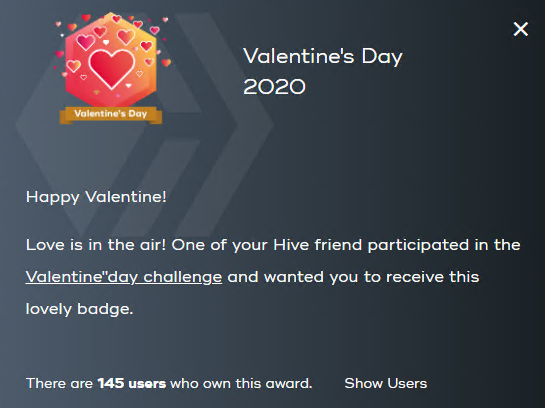Screen dimensions: 545x408
Task: Click the bold 145 users count
Action: tap(132, 383)
